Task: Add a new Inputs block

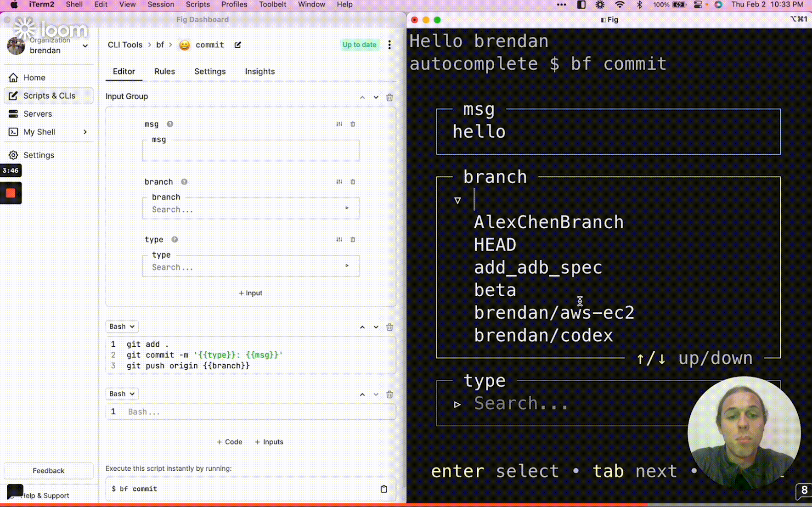Action: click(x=269, y=442)
